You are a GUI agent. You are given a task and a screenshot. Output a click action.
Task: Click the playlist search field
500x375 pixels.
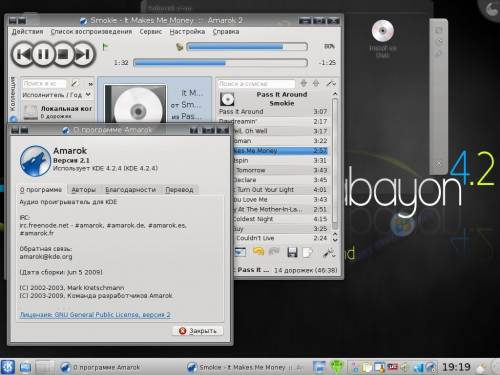(x=256, y=84)
